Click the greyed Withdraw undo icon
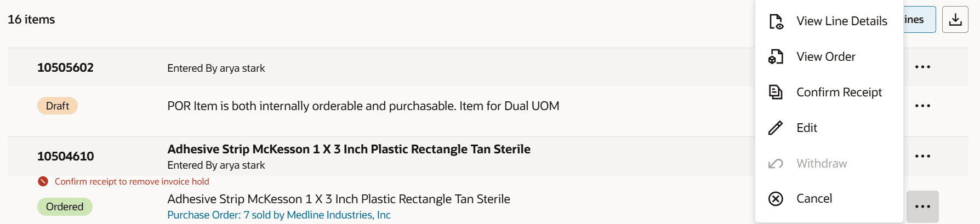 776,163
